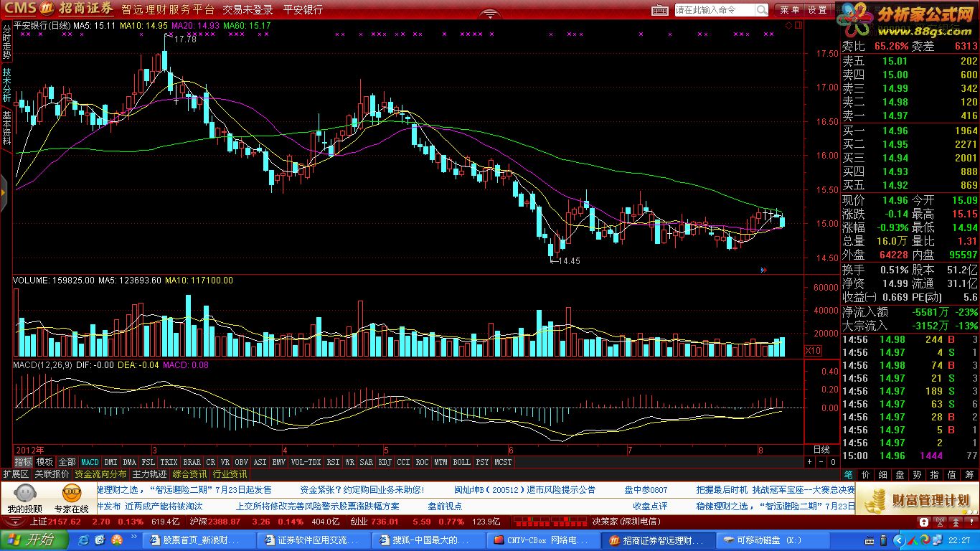Switch to VOL-TDX indicator
This screenshot has width=980, height=551.
(x=306, y=462)
